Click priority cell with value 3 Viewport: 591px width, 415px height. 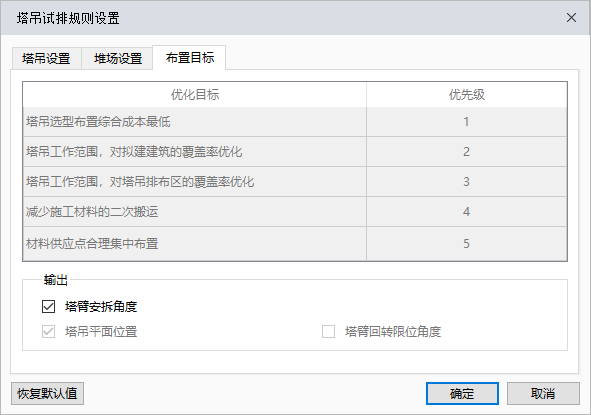(467, 182)
